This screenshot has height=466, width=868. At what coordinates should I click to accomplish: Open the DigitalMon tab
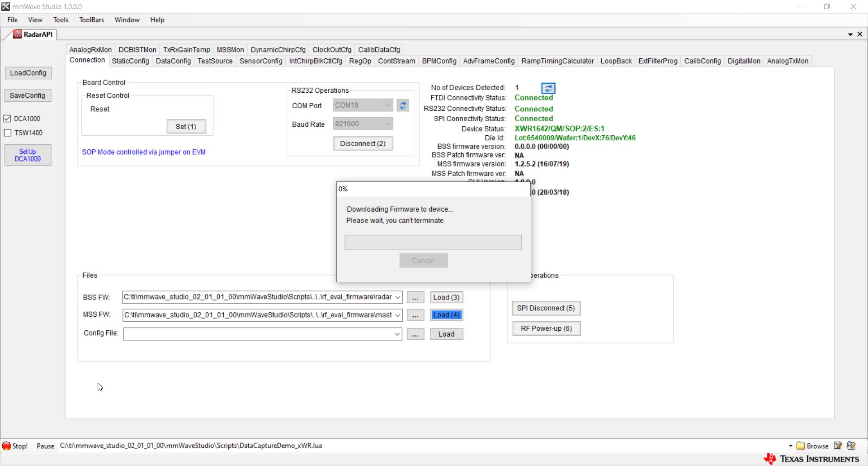[x=744, y=61]
